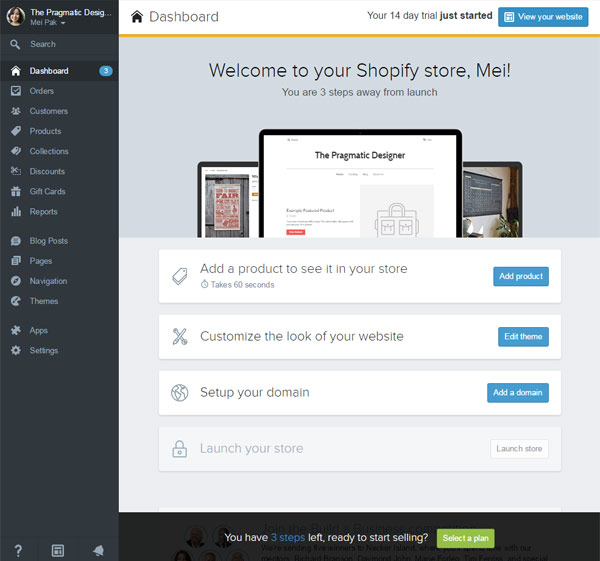Click 'Customize the look of your website' text
The width and height of the screenshot is (600, 561).
click(x=302, y=336)
